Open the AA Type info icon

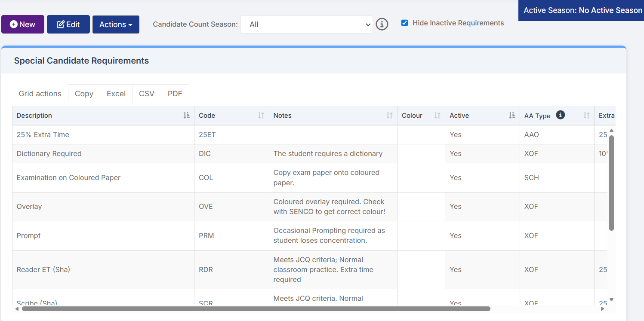tap(560, 115)
